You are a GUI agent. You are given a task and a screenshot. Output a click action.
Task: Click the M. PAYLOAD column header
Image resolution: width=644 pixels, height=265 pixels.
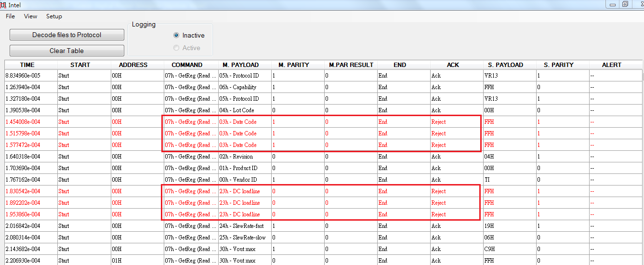coord(245,65)
